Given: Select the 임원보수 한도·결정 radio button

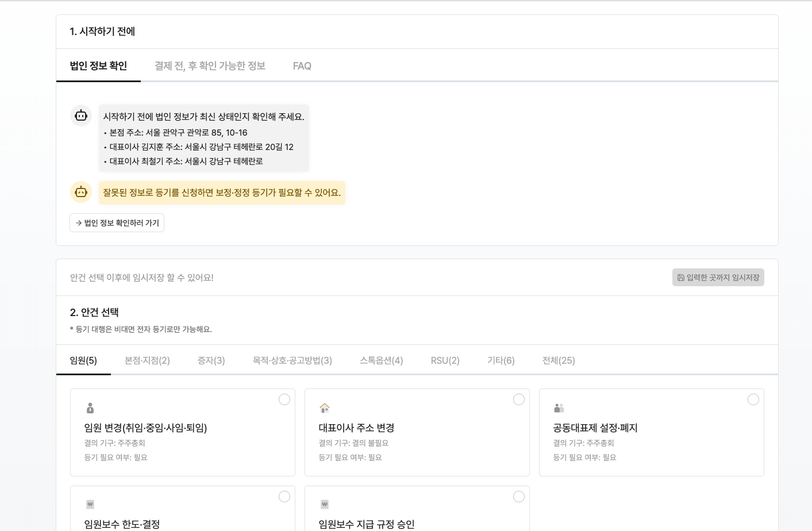Looking at the screenshot, I should point(284,497).
